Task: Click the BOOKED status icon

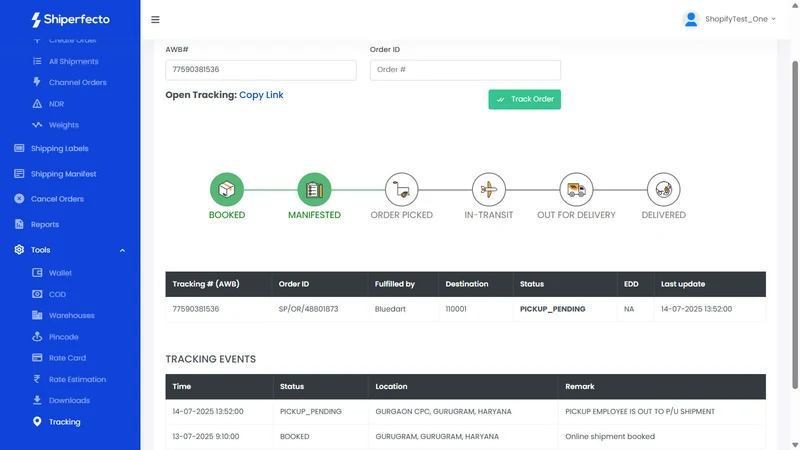Action: pos(227,189)
